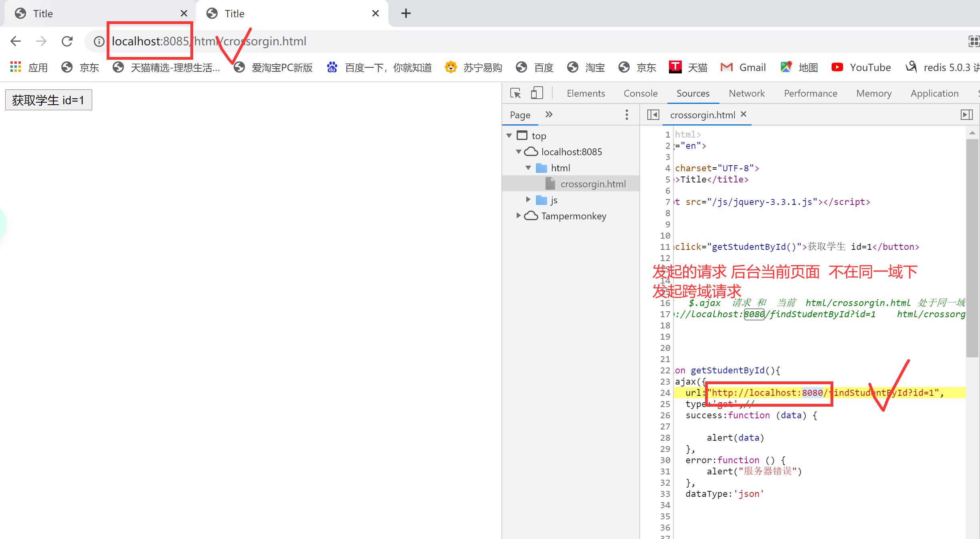Open the YouTube bookmark
This screenshot has height=539, width=980.
861,67
